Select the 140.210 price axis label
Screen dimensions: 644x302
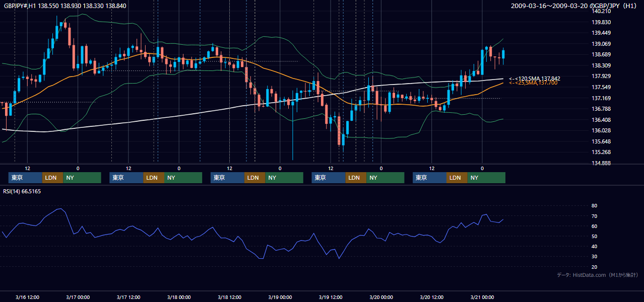click(602, 11)
